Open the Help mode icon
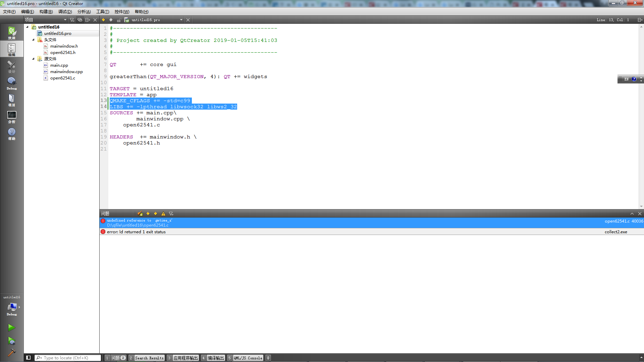Screen dimensions: 644x362 coord(12,133)
